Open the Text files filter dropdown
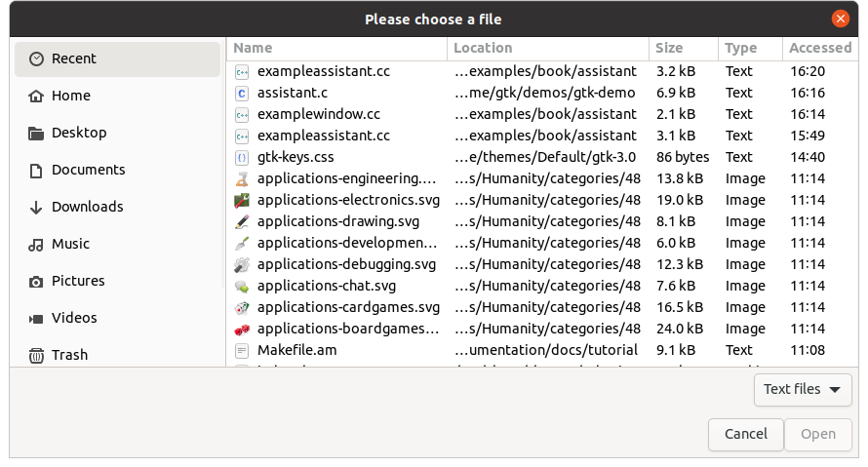This screenshot has height=467, width=868. tap(802, 389)
